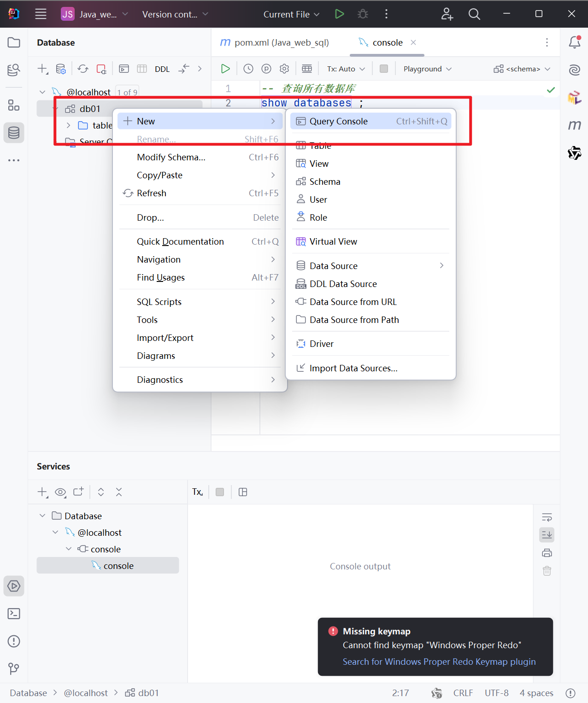
Task: Click the CRLF line separator indicator
Action: (463, 693)
